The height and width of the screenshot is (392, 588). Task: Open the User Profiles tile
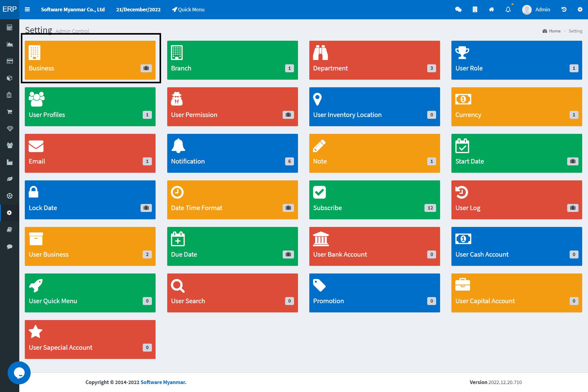coord(90,107)
